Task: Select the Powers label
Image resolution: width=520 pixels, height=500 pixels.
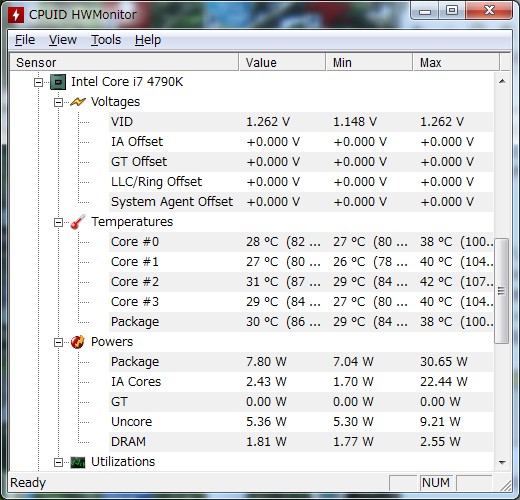Action: (x=112, y=342)
